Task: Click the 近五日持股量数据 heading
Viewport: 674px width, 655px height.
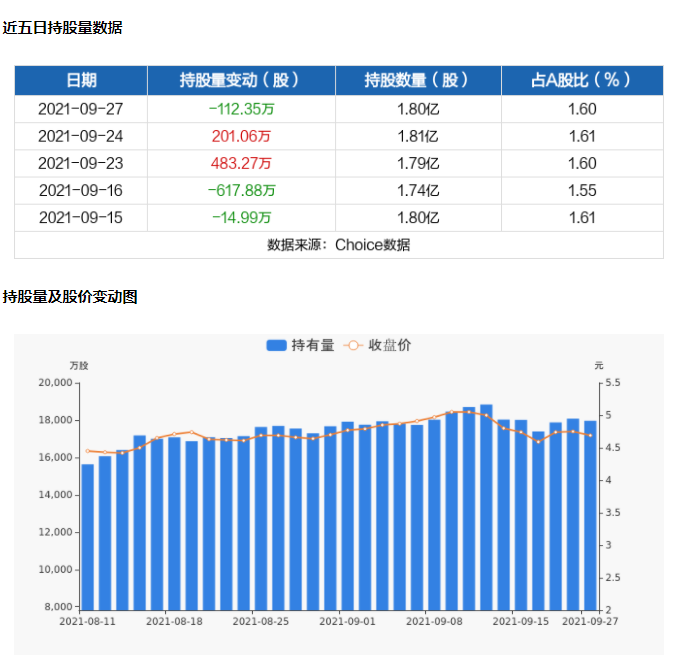Action: [x=62, y=28]
